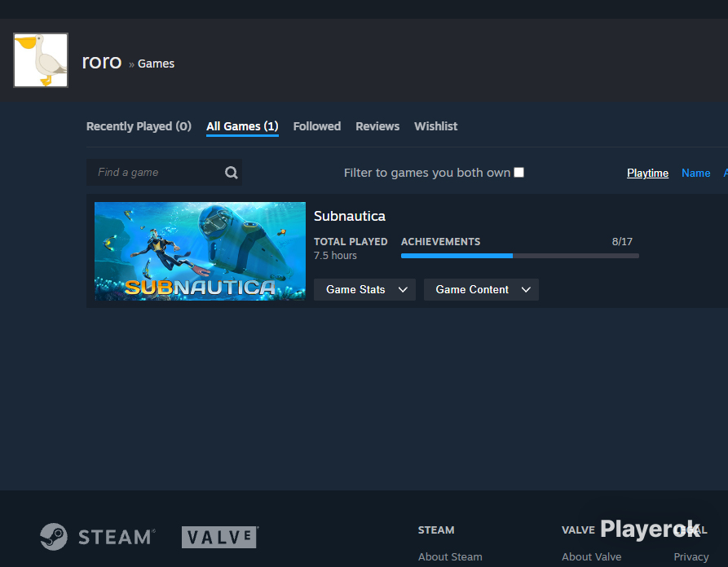Image resolution: width=728 pixels, height=567 pixels.
Task: Click the 8/17 achievements count
Action: [622, 242]
